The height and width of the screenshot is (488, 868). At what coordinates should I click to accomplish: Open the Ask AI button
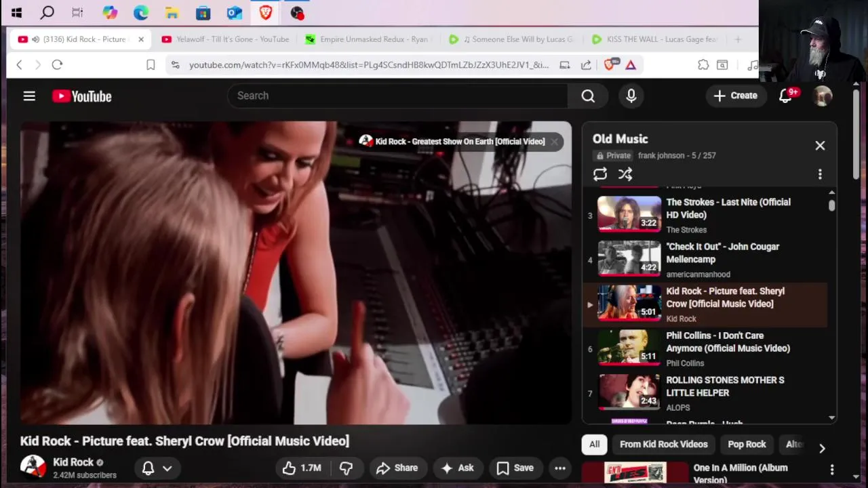(458, 468)
